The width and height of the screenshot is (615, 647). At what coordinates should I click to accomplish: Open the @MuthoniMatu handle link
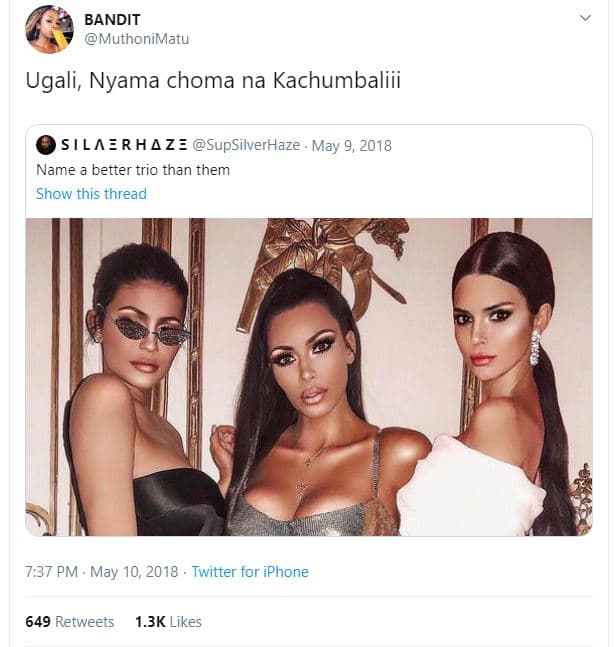[x=137, y=39]
